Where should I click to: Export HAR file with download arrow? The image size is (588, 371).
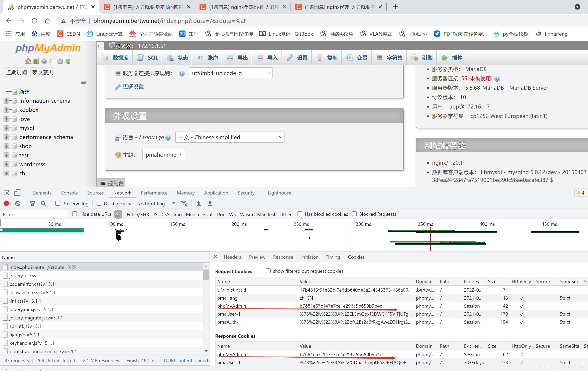(x=210, y=204)
